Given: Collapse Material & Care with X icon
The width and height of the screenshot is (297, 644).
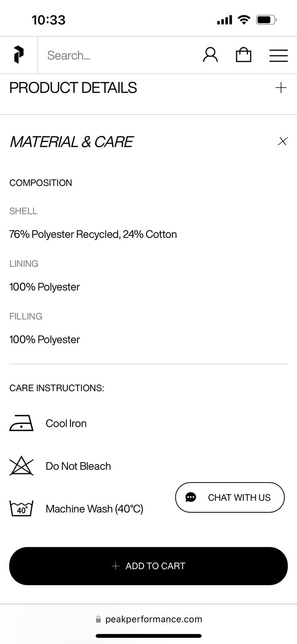Looking at the screenshot, I should pyautogui.click(x=283, y=141).
